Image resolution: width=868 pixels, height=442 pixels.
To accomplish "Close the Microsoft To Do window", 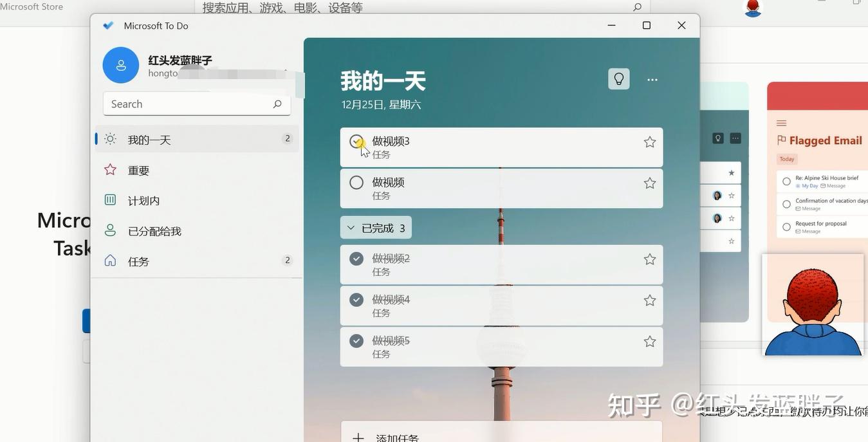I will (x=681, y=25).
